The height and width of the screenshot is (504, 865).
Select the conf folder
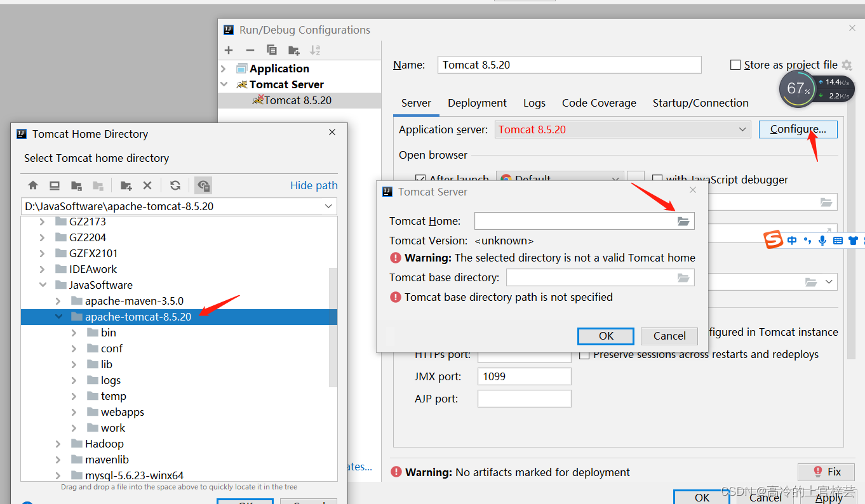tap(112, 348)
